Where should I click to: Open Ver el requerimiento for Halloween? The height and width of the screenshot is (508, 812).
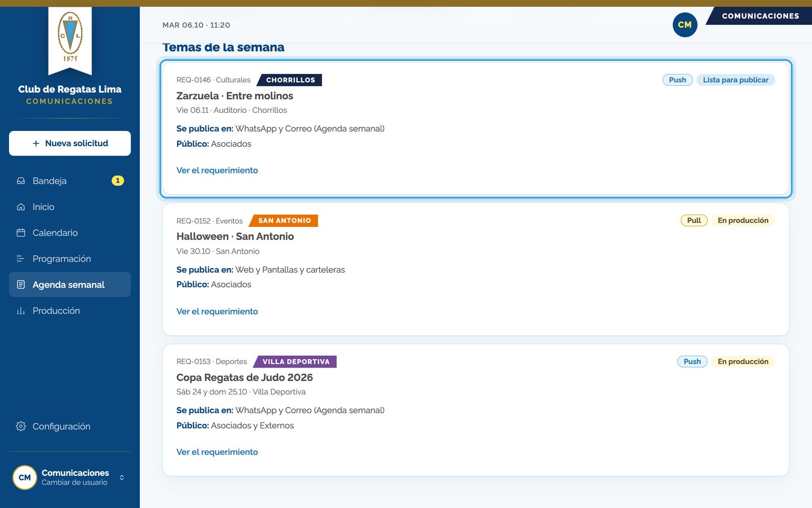click(x=217, y=312)
